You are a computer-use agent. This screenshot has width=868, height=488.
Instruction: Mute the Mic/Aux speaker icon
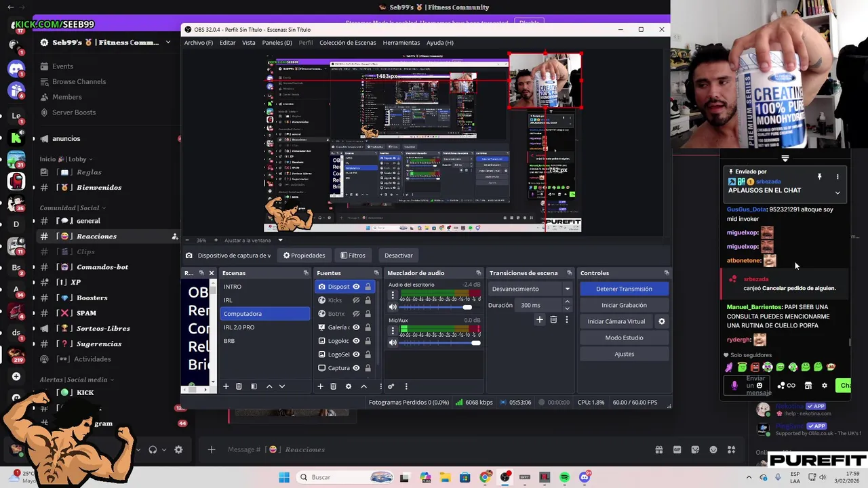tap(393, 343)
